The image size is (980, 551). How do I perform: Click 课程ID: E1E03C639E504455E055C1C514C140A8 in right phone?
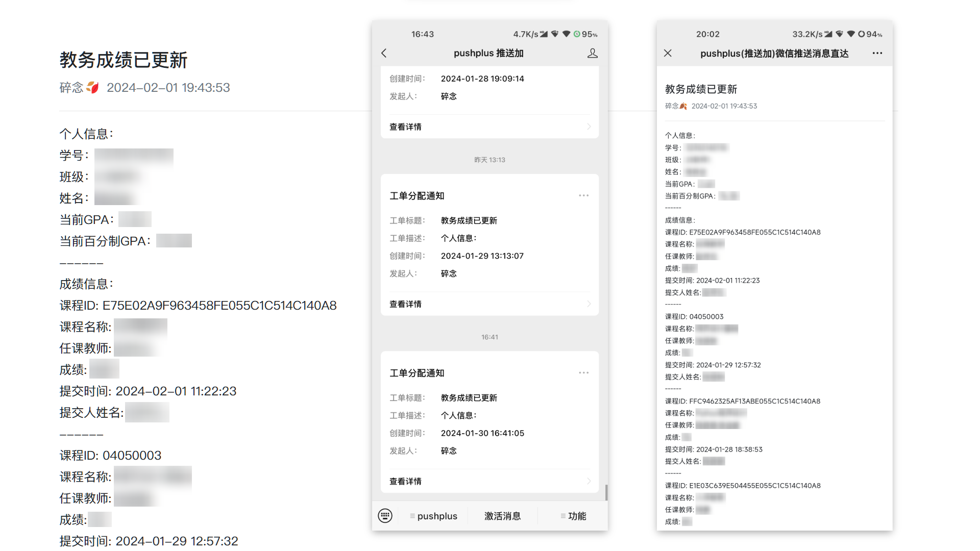(743, 486)
